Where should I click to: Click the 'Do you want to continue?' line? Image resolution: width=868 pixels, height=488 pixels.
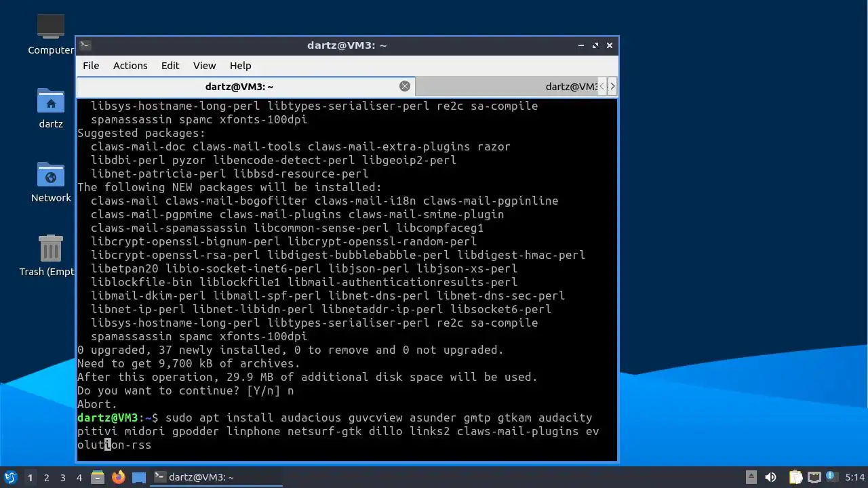click(186, 390)
